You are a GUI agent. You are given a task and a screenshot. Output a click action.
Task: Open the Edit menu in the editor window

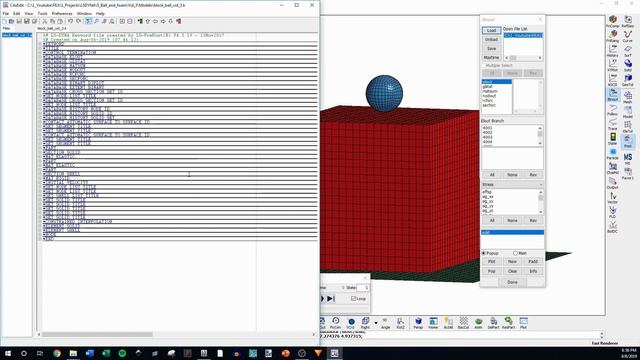click(x=17, y=13)
